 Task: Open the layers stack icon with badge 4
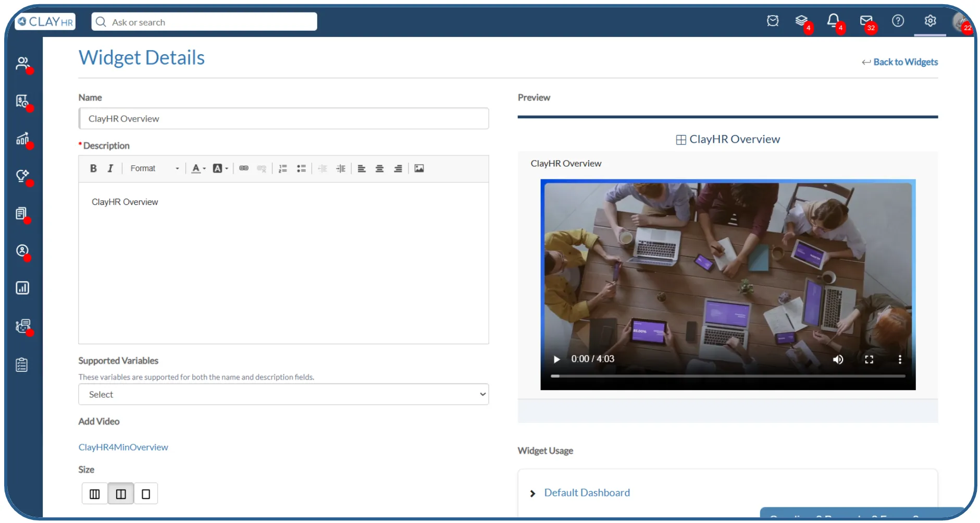[801, 21]
